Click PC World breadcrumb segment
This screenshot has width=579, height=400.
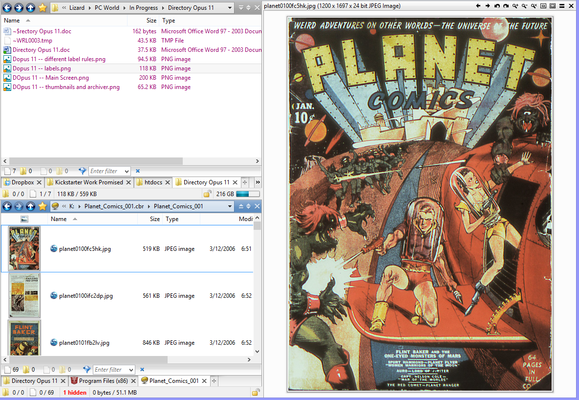106,8
